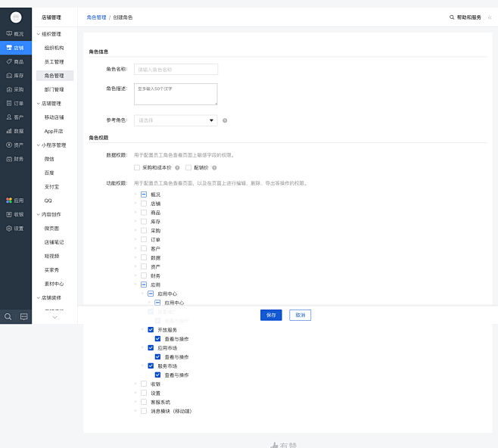Click the search magnifier icon at sidebar bottom
This screenshot has height=448, width=498.
[x=8, y=316]
